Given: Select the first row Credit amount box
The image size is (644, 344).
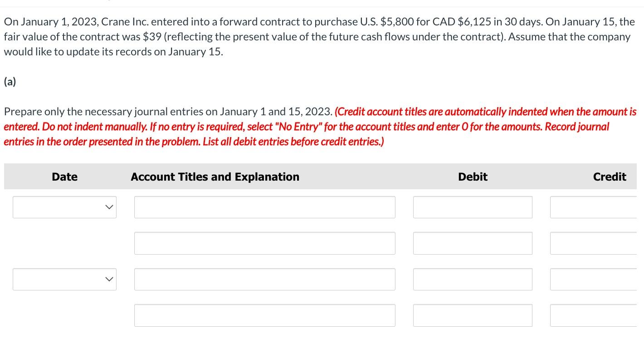Looking at the screenshot, I should (x=594, y=207).
